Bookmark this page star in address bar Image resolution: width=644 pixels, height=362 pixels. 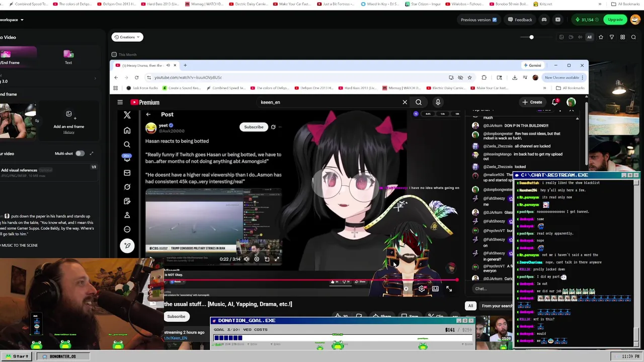click(x=469, y=77)
